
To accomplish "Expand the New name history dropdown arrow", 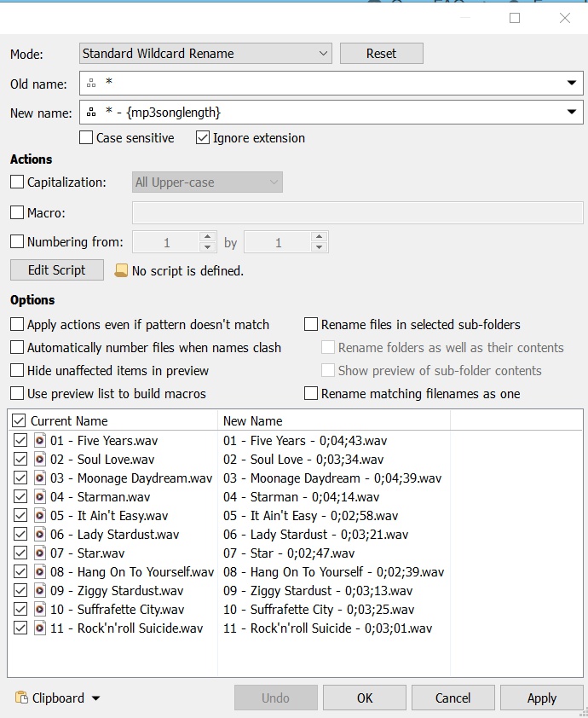I will pos(572,113).
